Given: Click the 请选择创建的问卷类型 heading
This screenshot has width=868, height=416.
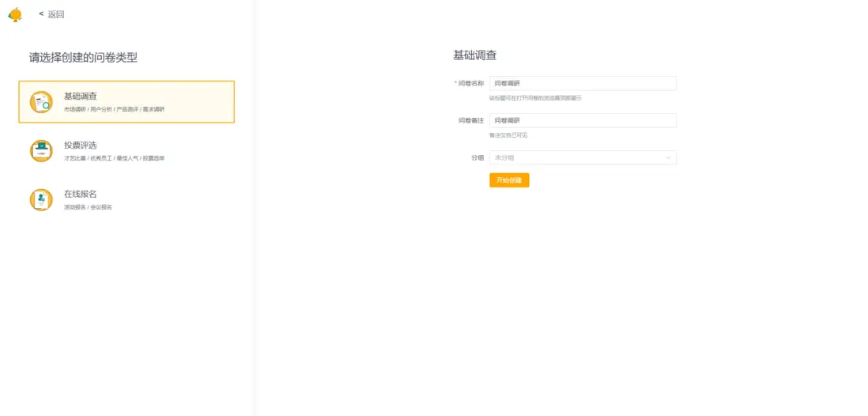Looking at the screenshot, I should click(x=83, y=57).
